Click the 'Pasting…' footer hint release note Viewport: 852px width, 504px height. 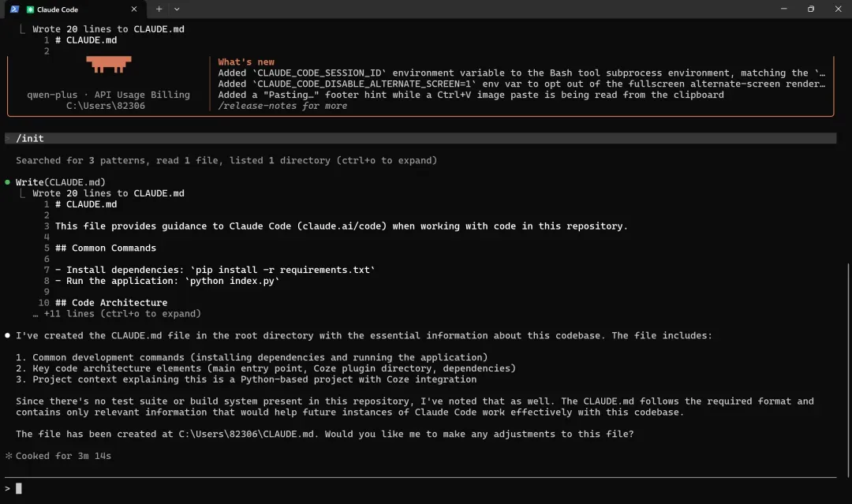[471, 95]
